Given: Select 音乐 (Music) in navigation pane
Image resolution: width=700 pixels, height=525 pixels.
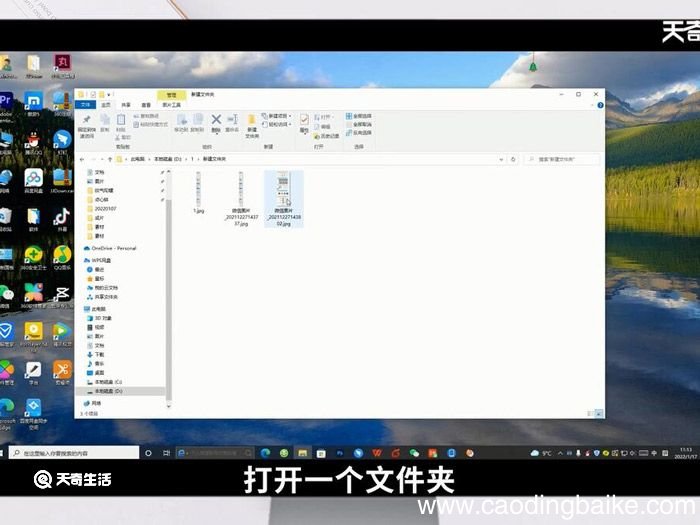Looking at the screenshot, I should pos(96,364).
